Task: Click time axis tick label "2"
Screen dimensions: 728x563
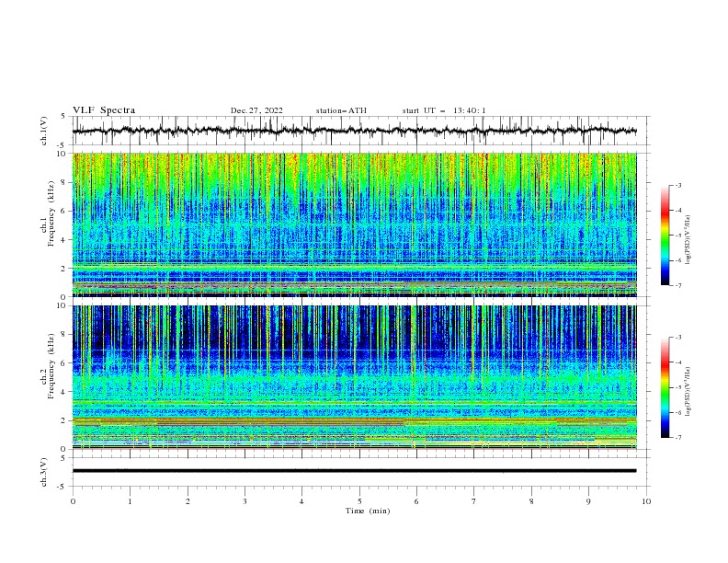Action: 188,501
